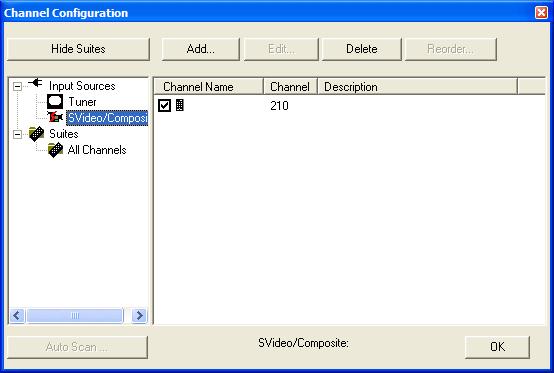
Task: Open the Add... channel dialog
Action: [x=200, y=49]
